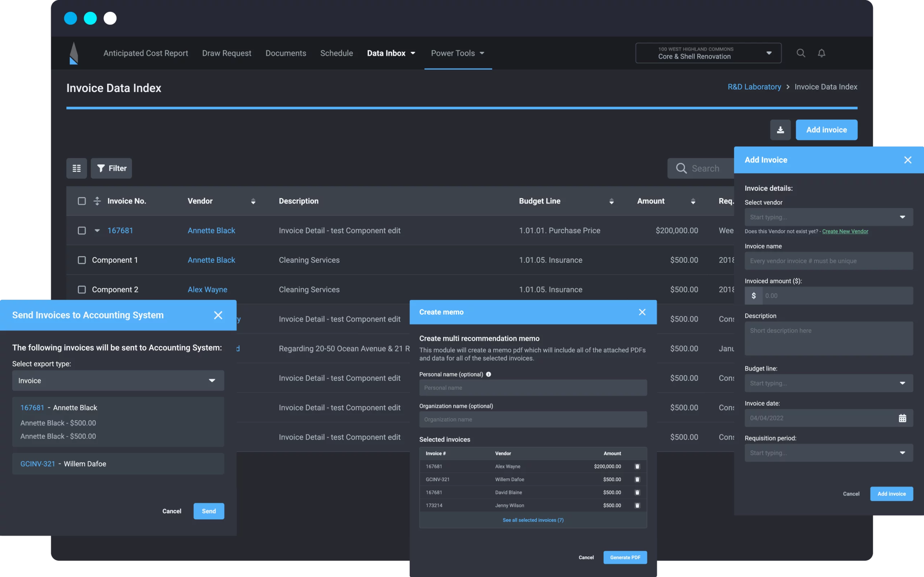This screenshot has width=924, height=577.
Task: Open the notifications bell icon
Action: 821,53
